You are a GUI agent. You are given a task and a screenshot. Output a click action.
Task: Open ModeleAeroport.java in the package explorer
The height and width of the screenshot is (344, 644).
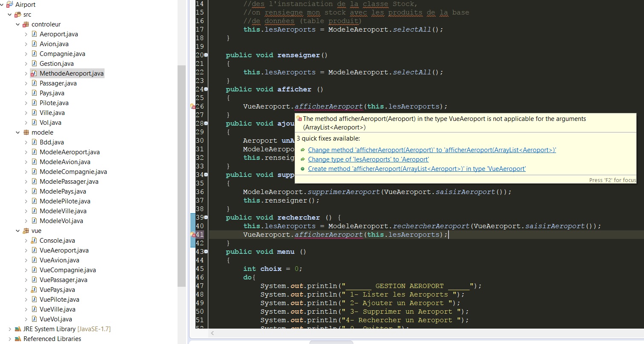[x=70, y=152]
